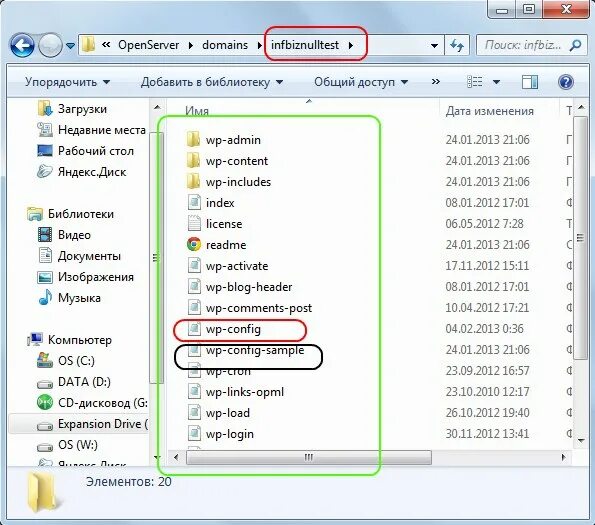Select OpenServer in the address path
595x525 pixels.
pos(148,45)
